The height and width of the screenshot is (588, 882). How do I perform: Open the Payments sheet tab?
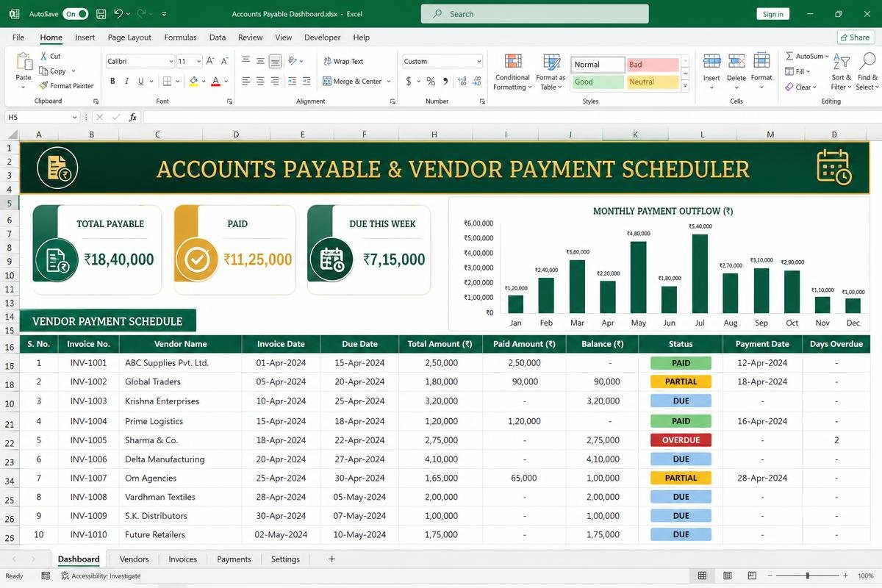point(234,559)
